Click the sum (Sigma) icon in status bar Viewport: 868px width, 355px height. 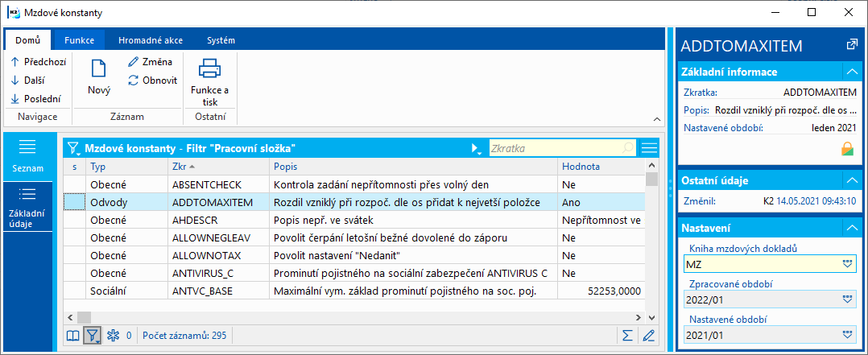(x=628, y=335)
